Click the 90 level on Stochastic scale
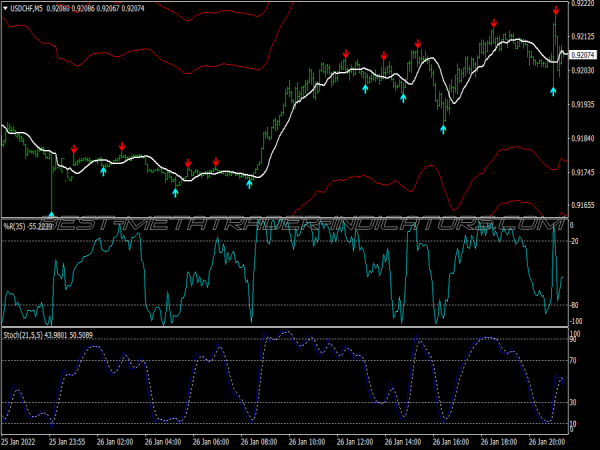Viewport: 600px width, 450px height. click(x=574, y=341)
